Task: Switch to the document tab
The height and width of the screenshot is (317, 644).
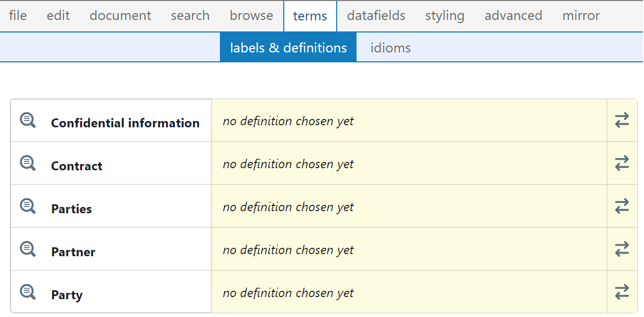Action: tap(120, 16)
